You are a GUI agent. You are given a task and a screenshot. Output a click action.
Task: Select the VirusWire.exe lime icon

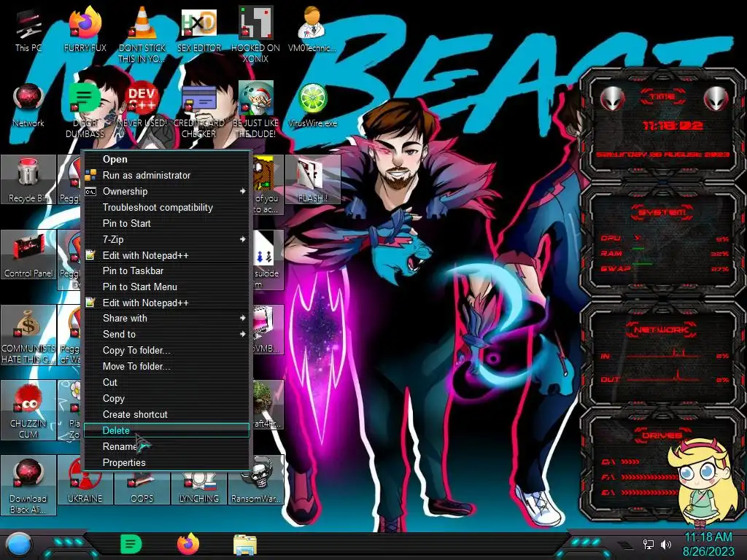tap(312, 106)
